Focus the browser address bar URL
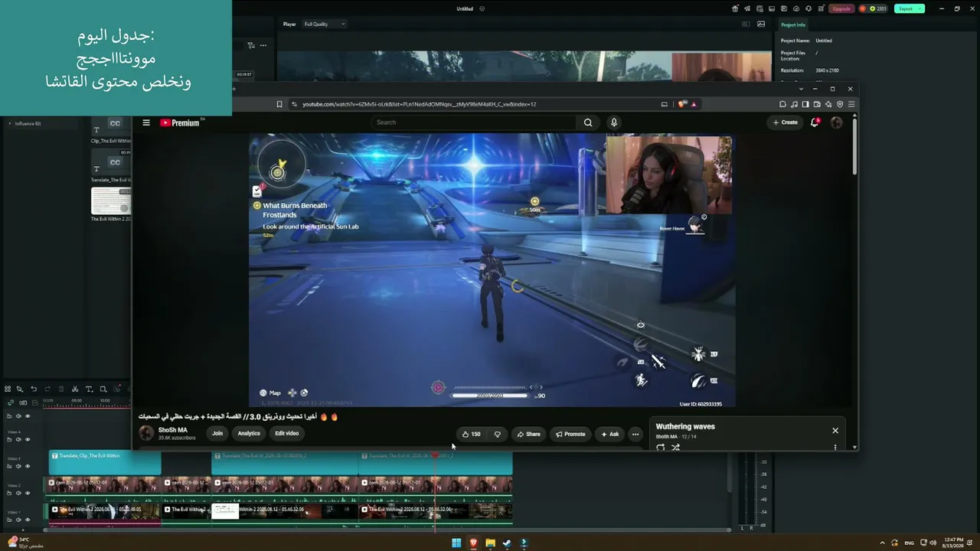The image size is (980, 551). [419, 104]
